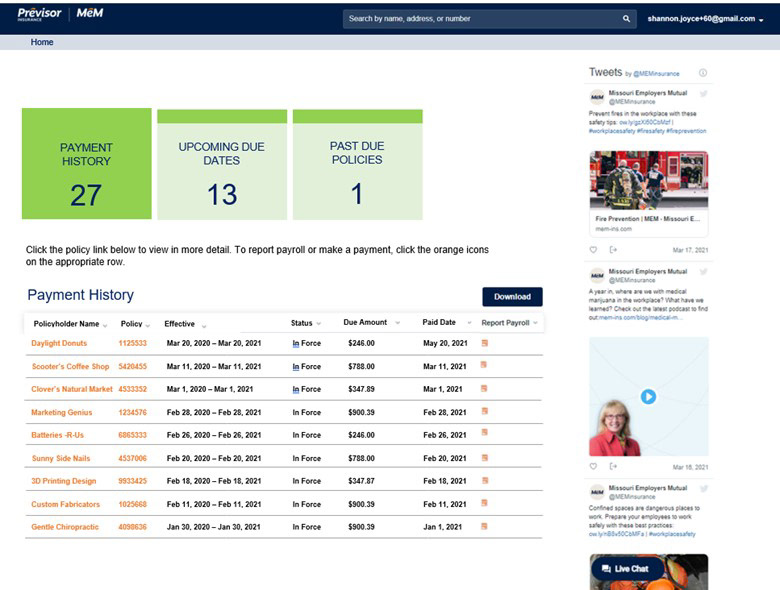The image size is (780, 590).
Task: Open Daylight Donuts policyholder link
Action: (59, 343)
